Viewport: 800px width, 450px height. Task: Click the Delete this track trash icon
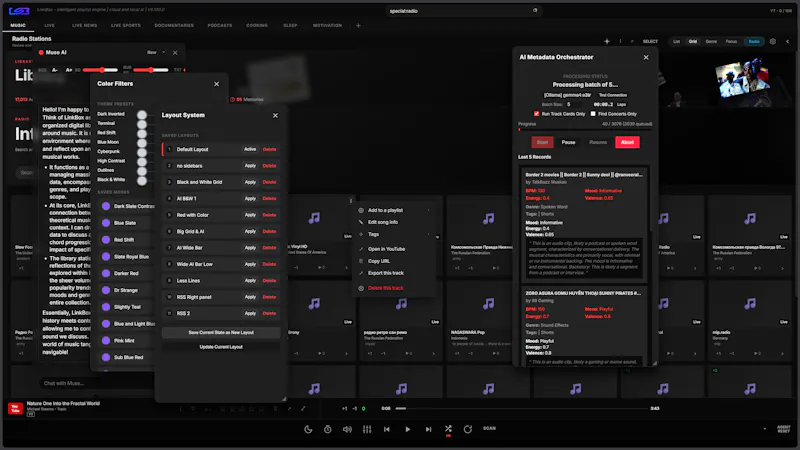tap(361, 288)
